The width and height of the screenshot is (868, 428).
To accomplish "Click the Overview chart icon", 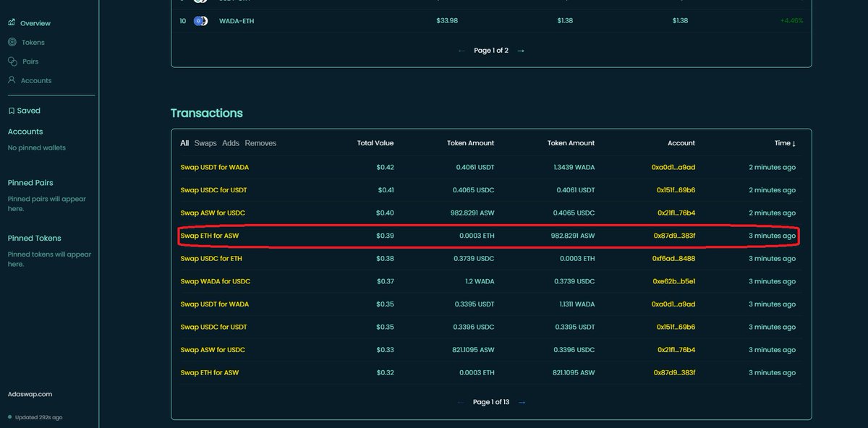I will click(12, 23).
